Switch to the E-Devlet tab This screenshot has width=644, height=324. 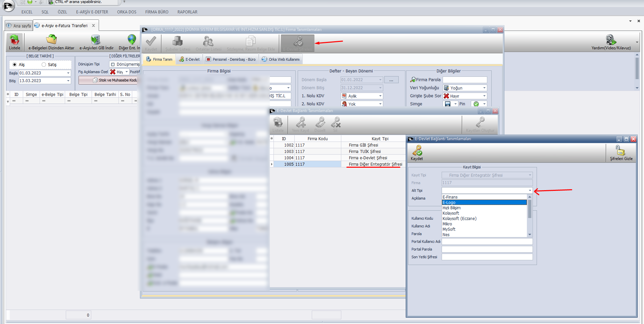pyautogui.click(x=189, y=59)
